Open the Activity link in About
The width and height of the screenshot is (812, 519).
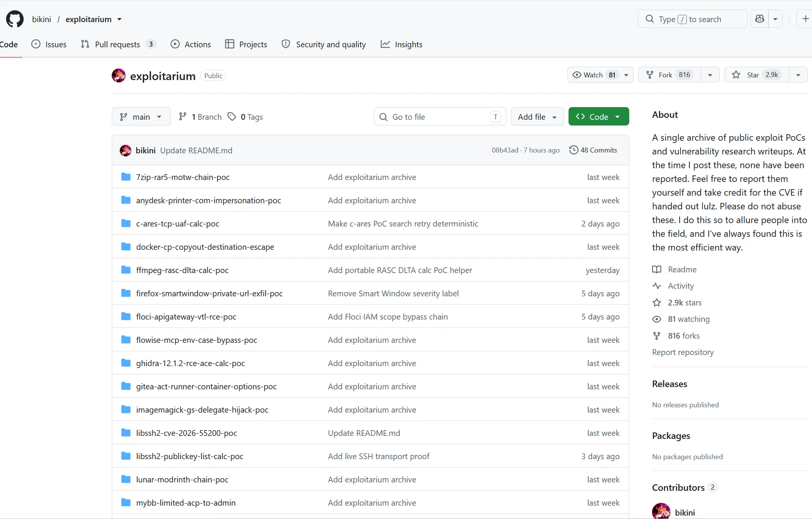673,286
